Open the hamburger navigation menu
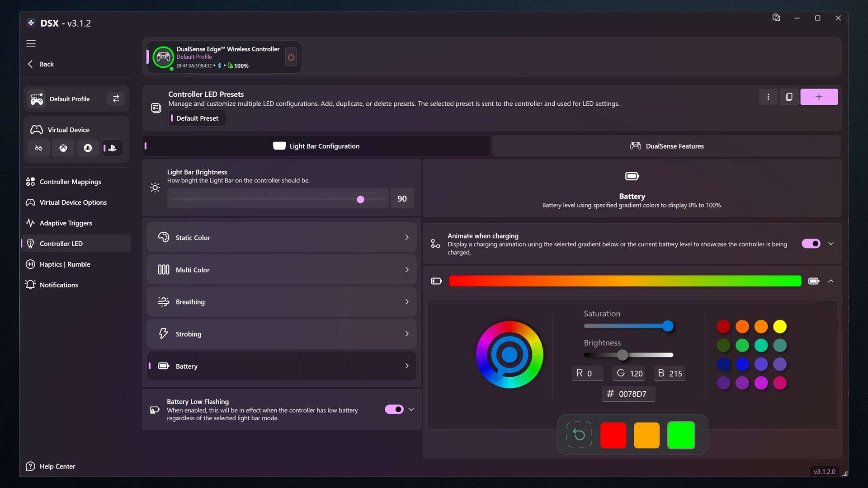 point(31,43)
